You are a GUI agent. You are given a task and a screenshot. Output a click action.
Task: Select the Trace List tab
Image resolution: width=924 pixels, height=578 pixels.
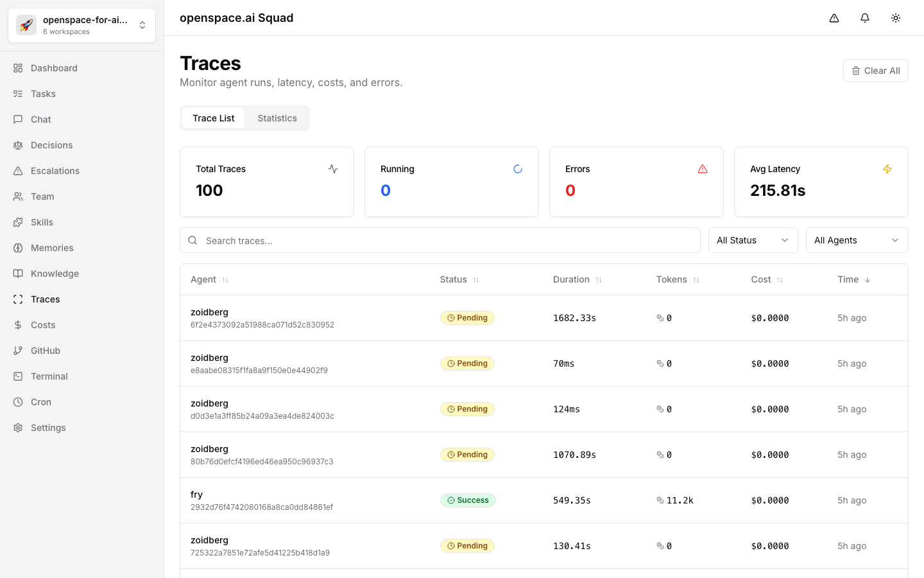214,118
